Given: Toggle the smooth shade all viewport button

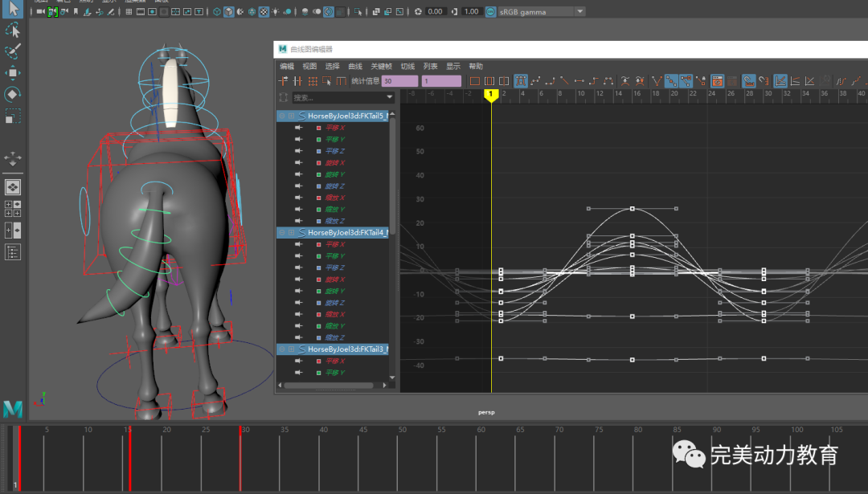Looking at the screenshot, I should 228,12.
